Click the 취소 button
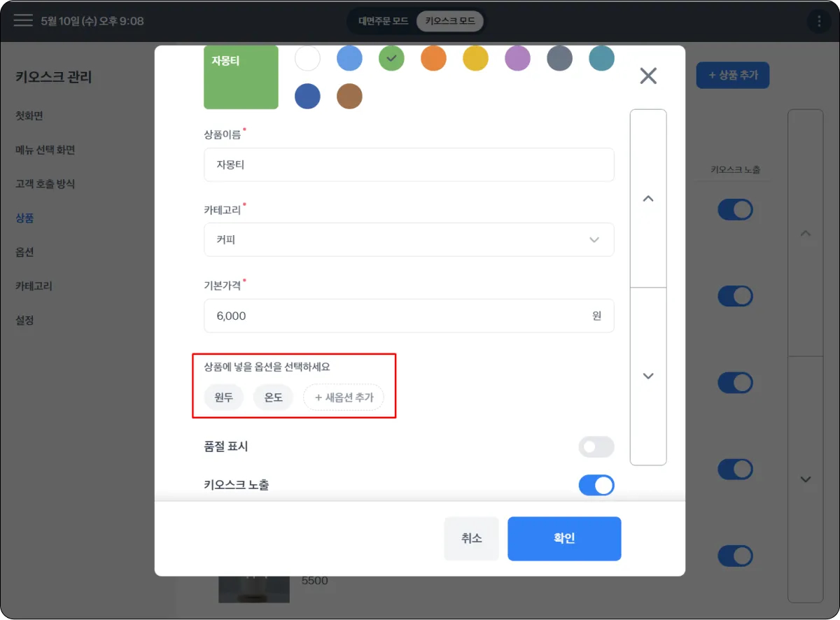 point(471,538)
